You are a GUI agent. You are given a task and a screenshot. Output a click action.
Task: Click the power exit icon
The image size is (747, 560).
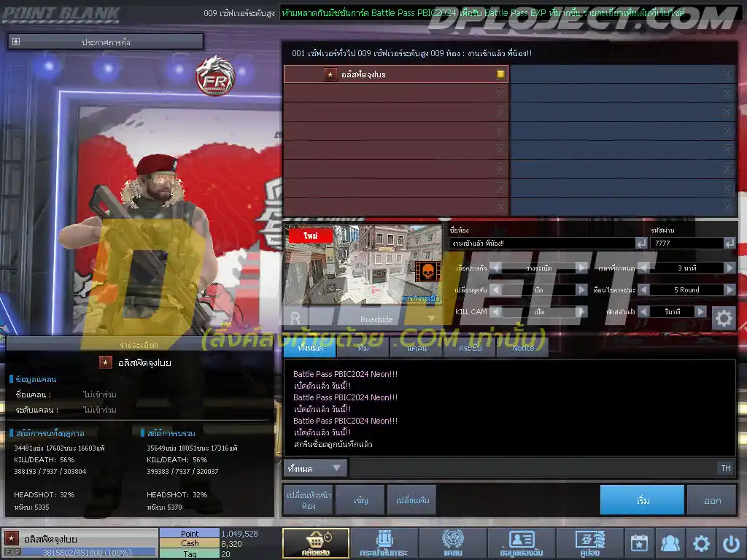(731, 542)
